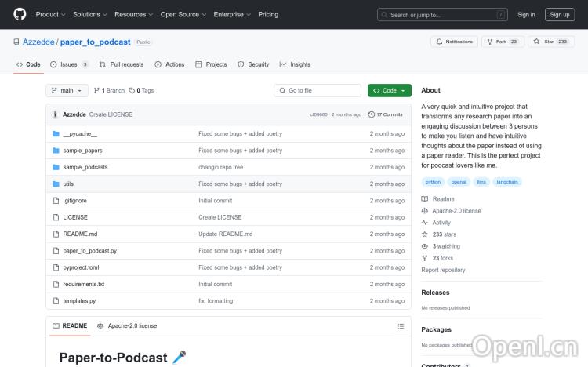This screenshot has height=367, width=588.
Task: Switch to the Projects tab
Action: pyautogui.click(x=211, y=64)
